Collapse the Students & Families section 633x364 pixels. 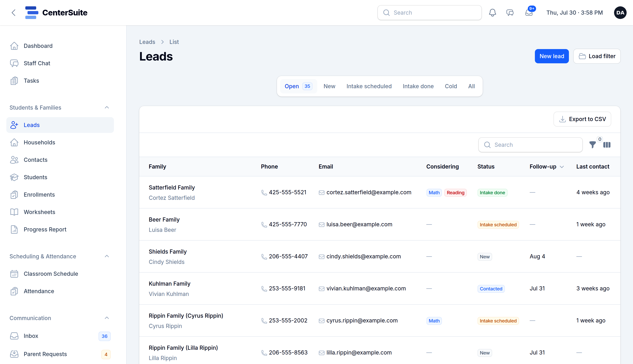point(107,107)
